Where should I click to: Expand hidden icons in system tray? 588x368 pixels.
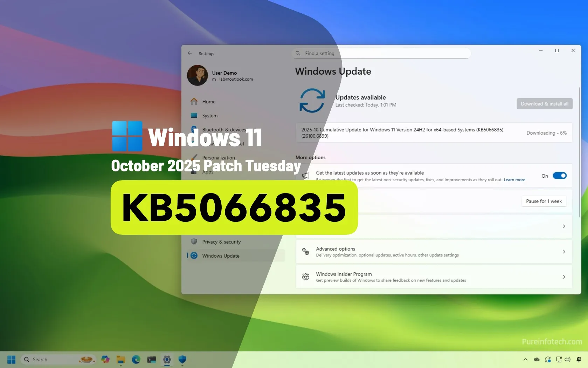(525, 359)
